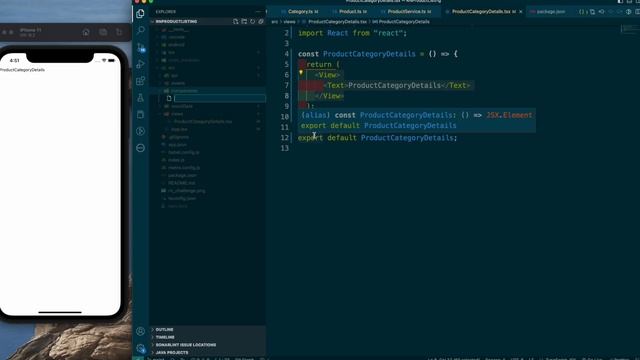Close the ProductCategoryDetails.tsx tab
This screenshot has width=640, height=360.
pyautogui.click(x=520, y=12)
